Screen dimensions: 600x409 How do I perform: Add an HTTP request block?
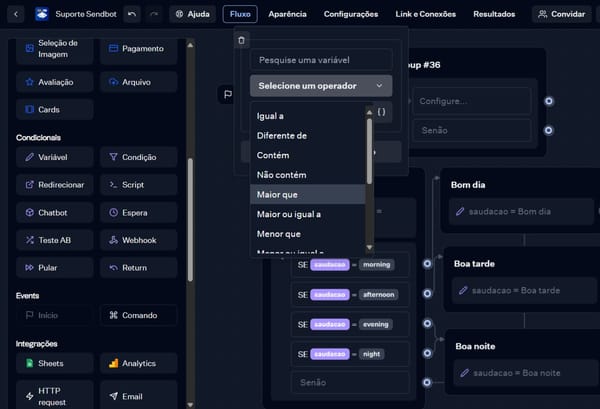tap(55, 396)
